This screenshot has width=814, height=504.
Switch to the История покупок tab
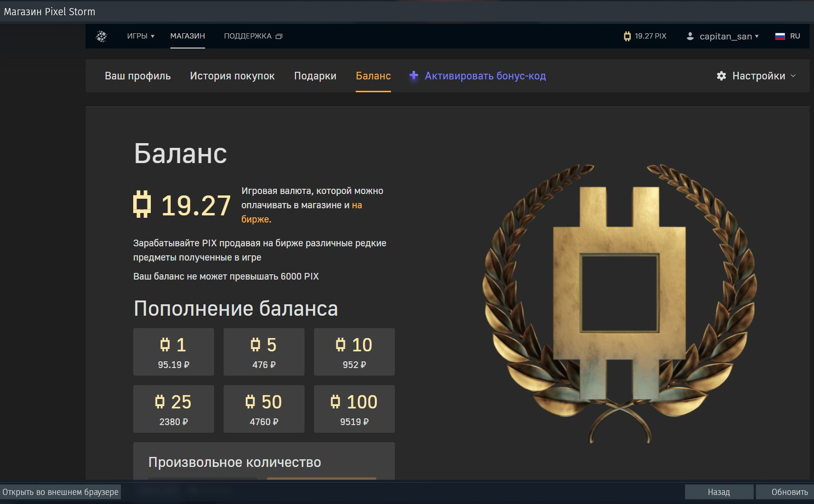(232, 76)
